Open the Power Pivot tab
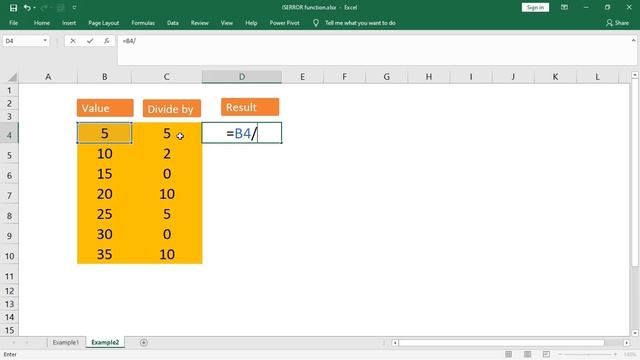 tap(284, 23)
